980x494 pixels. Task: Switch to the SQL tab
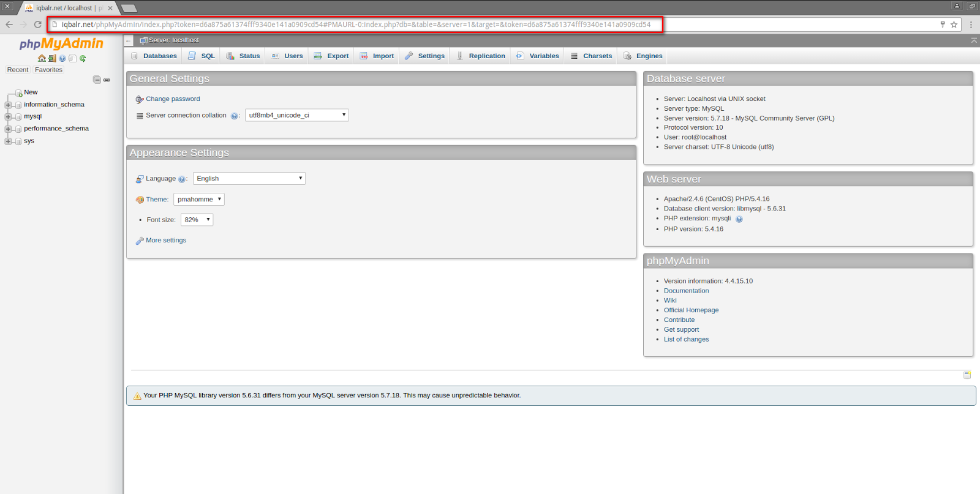[202, 56]
